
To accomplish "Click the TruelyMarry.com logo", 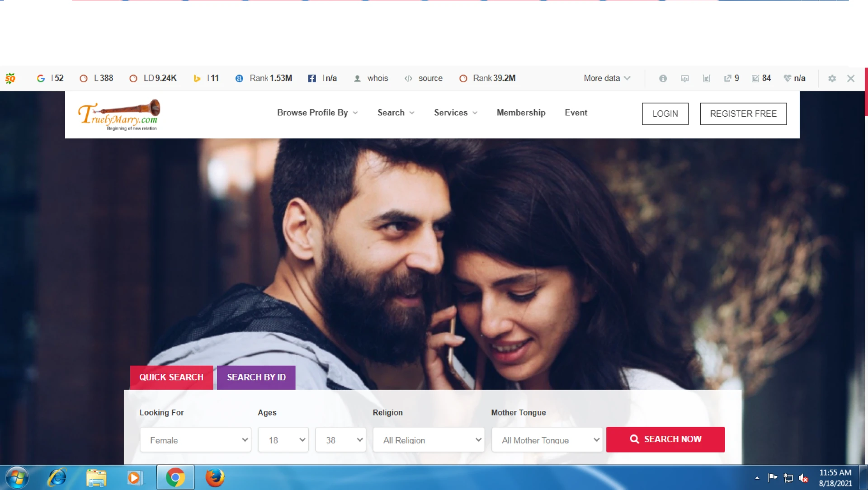I will point(119,115).
